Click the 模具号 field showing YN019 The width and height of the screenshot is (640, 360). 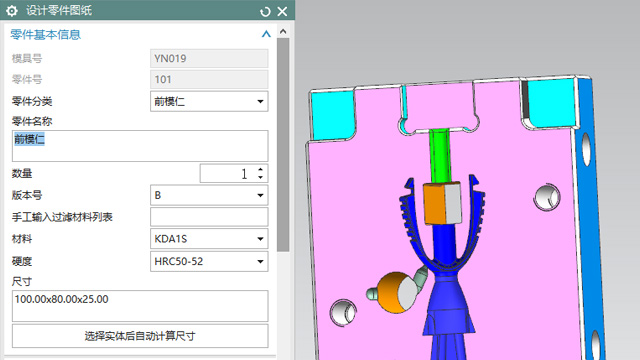tap(209, 58)
